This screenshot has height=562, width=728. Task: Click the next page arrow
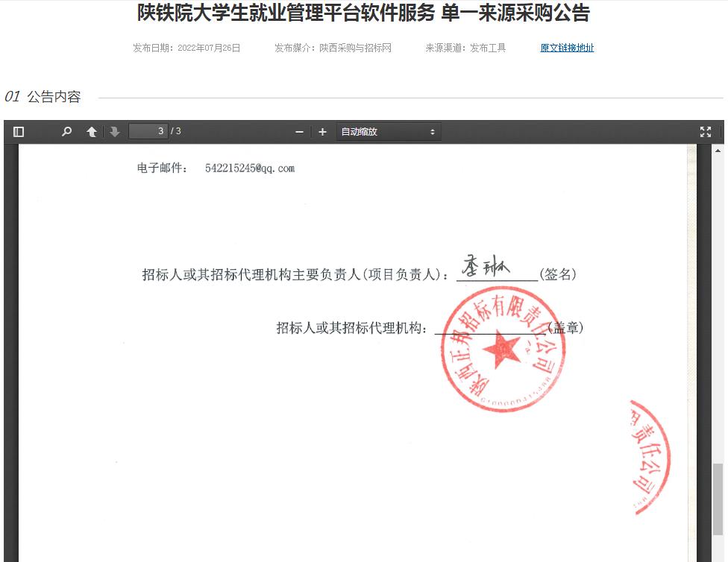(x=114, y=132)
